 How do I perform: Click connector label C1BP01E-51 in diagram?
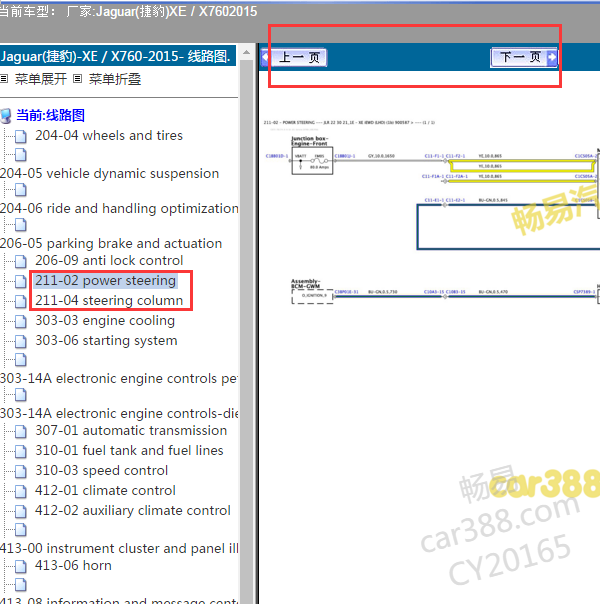(346, 292)
